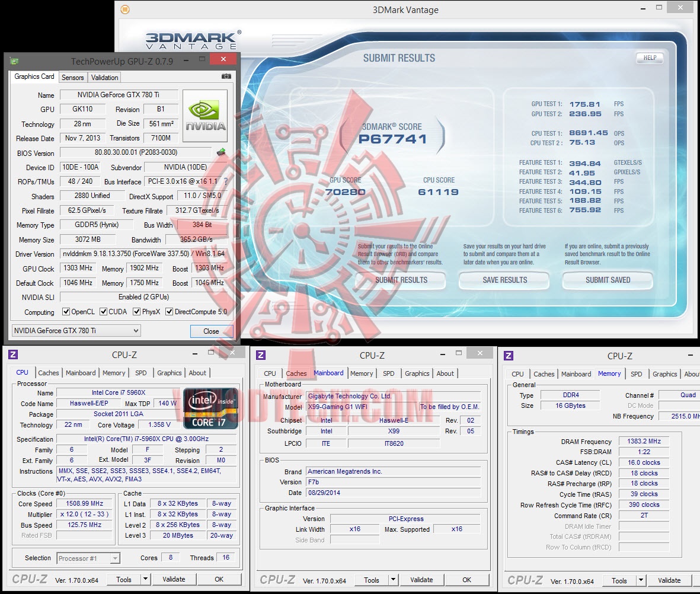
Task: Click the Memory Type GDDR5 (Hynix) field
Action: click(97, 225)
